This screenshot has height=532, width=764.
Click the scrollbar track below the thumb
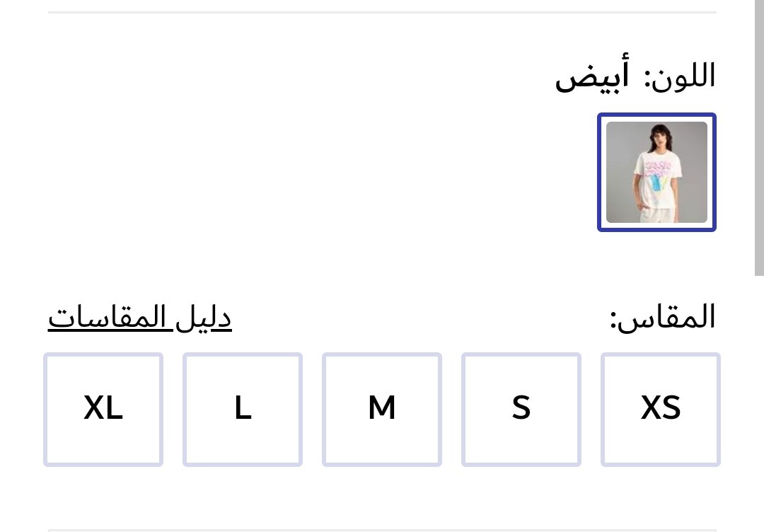[759, 403]
